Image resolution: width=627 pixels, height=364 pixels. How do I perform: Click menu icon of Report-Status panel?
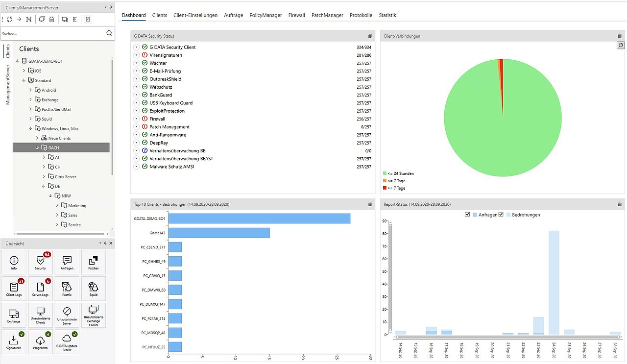(620, 204)
